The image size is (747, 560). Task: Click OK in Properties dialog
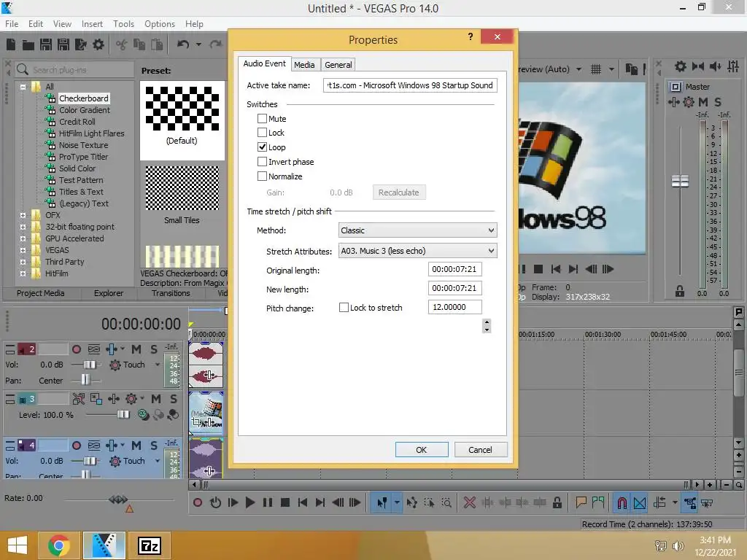422,449
